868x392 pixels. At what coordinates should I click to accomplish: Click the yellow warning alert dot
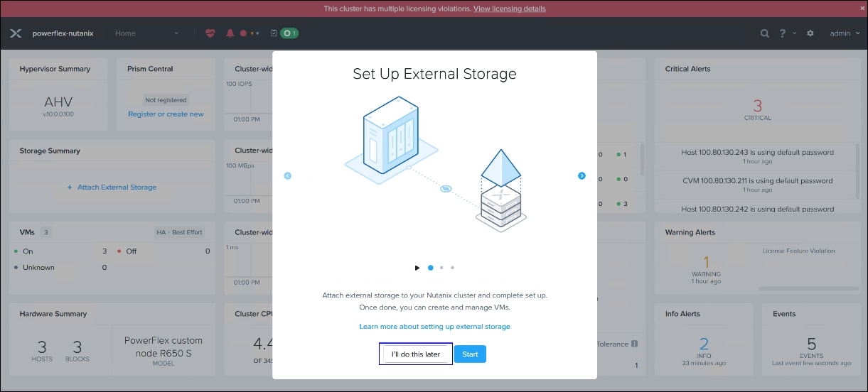(x=252, y=33)
